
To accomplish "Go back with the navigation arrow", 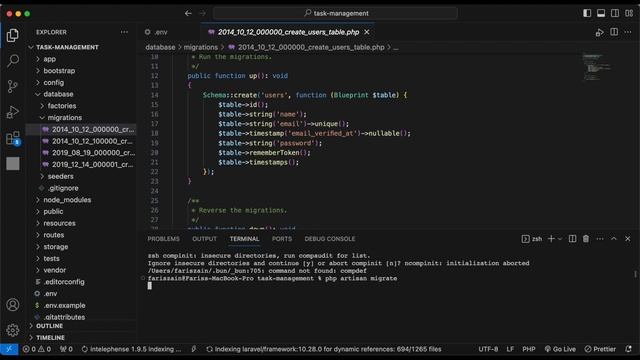I will (x=188, y=13).
